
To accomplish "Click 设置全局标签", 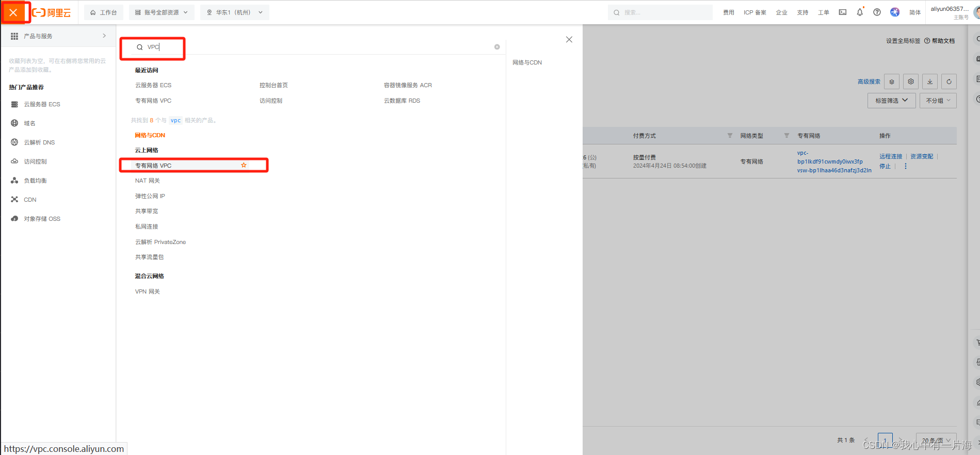I will pyautogui.click(x=903, y=41).
